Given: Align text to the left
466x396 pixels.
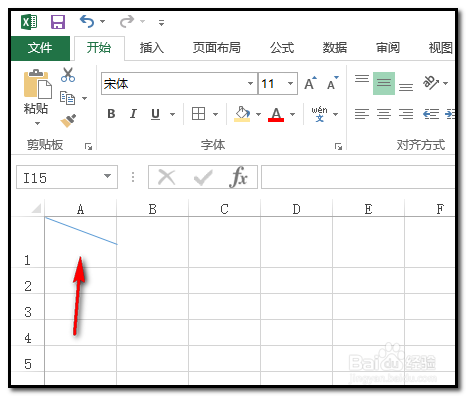Looking at the screenshot, I should 362,114.
